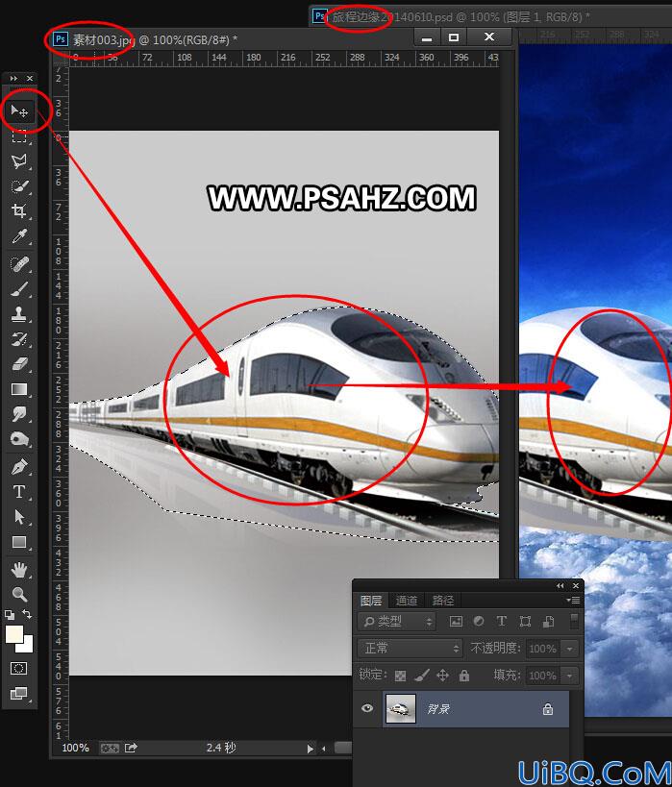Select the Path Selection tool
This screenshot has height=787, width=672.
19,517
